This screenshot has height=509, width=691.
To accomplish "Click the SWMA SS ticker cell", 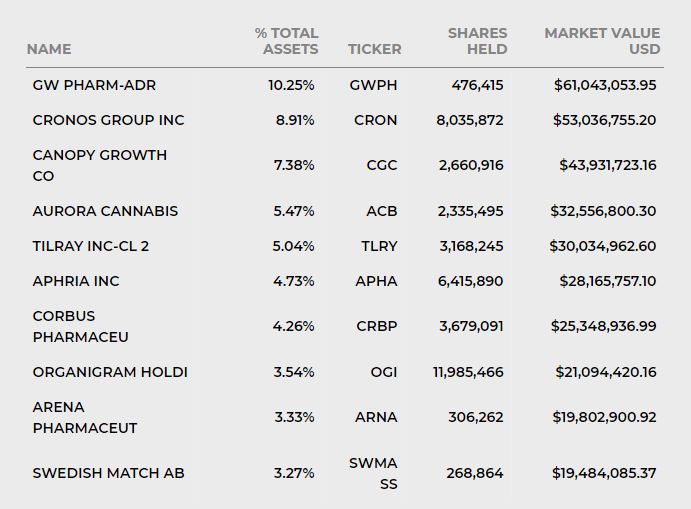I will point(373,473).
